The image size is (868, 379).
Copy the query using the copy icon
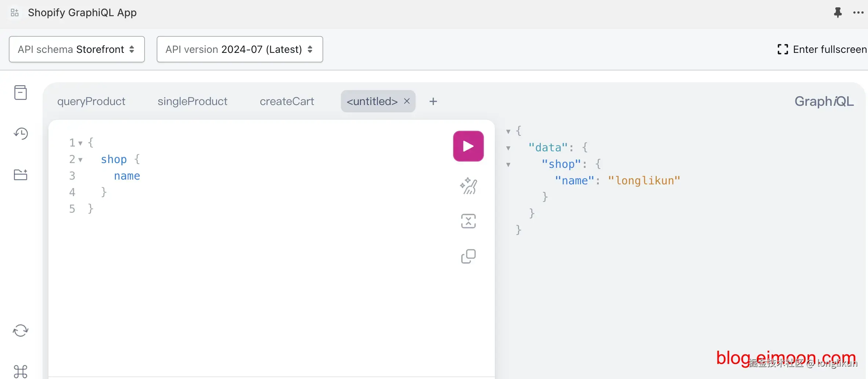[468, 256]
